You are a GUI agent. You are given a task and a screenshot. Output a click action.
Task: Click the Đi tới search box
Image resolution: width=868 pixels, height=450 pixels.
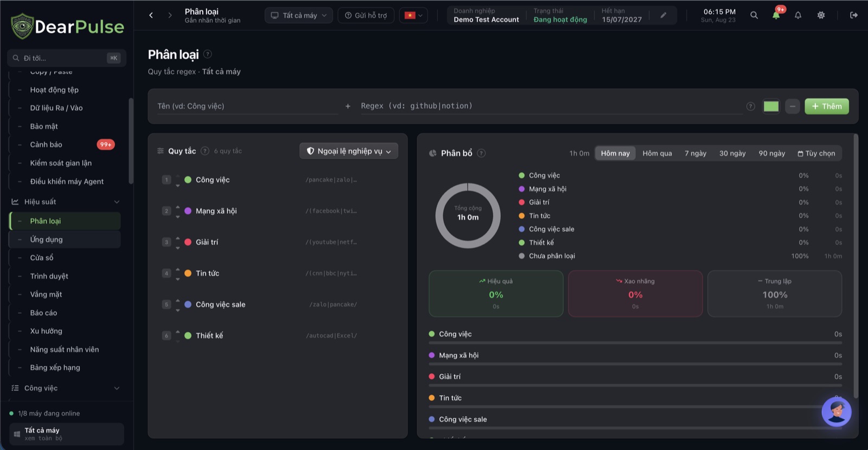66,58
